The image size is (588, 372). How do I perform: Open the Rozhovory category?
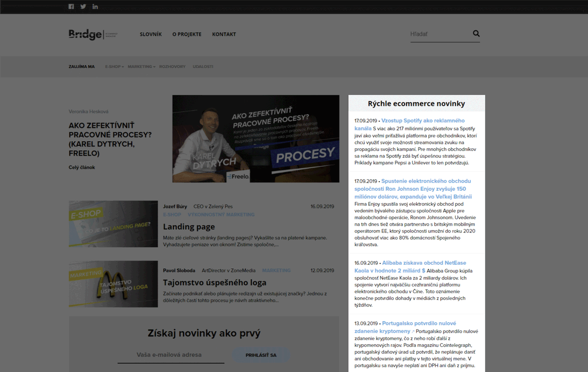[172, 67]
